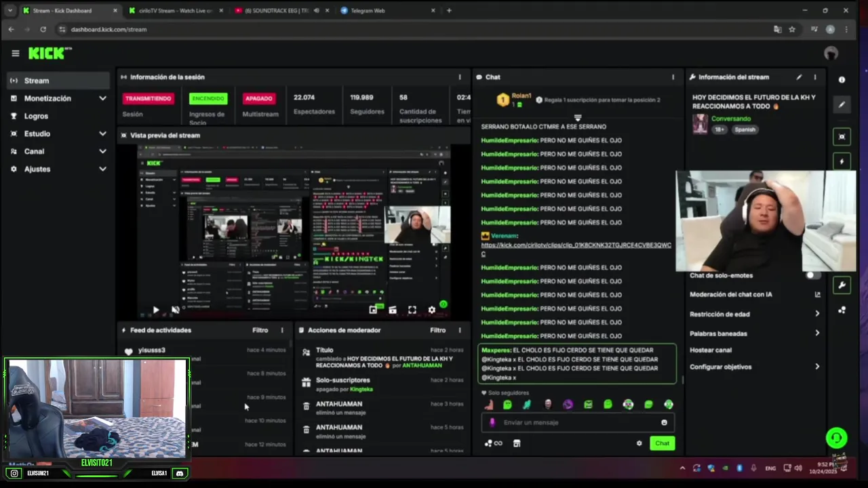This screenshot has width=868, height=488.
Task: Open the info icon on right sidebar
Action: click(x=842, y=79)
